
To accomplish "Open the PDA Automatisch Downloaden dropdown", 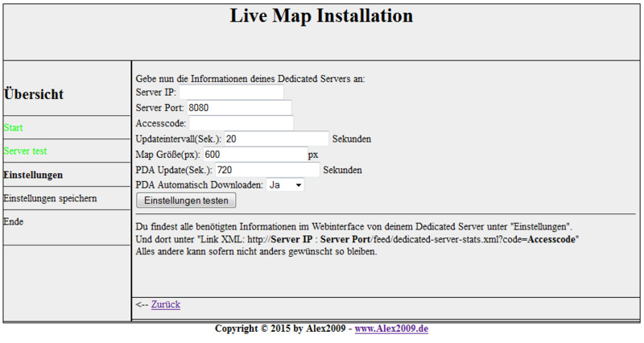I will coord(286,185).
